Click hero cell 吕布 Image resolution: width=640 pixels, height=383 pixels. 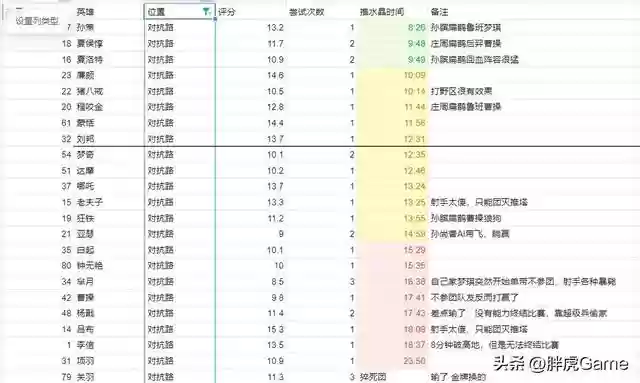[x=85, y=329]
